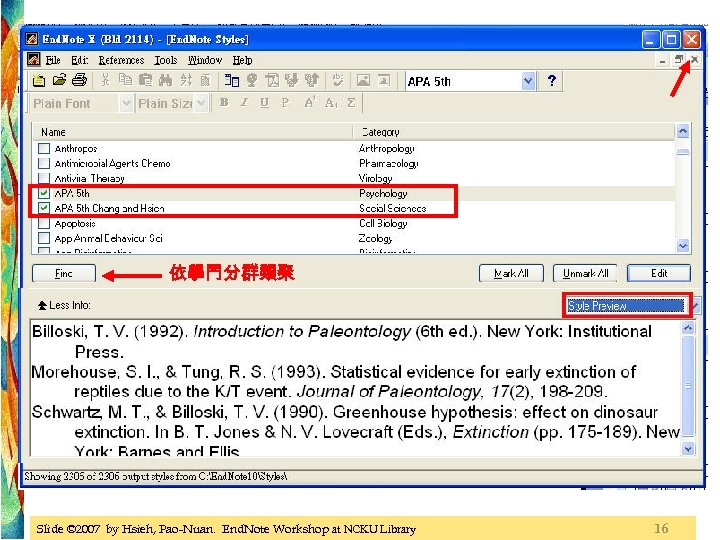Open a library with the folder icon
The width and height of the screenshot is (720, 540).
point(59,80)
